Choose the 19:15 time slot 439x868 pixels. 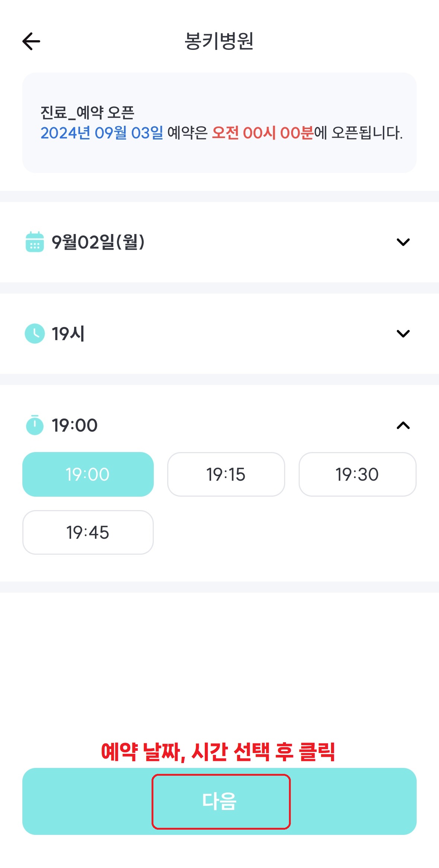(x=226, y=474)
